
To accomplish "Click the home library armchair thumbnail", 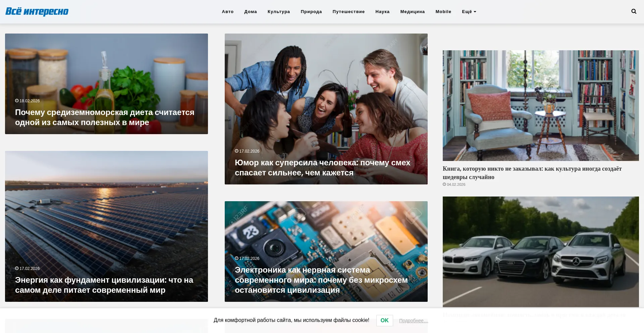I will [541, 106].
